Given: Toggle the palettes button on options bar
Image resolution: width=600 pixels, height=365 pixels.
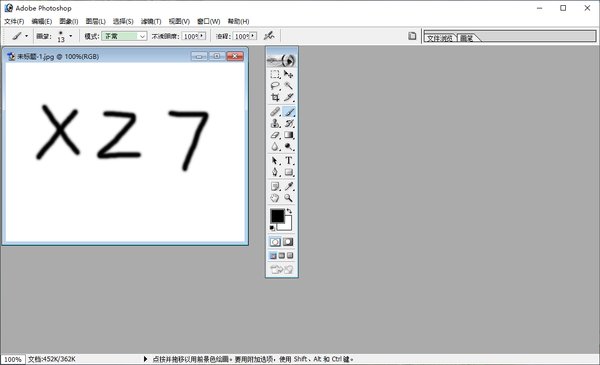Looking at the screenshot, I should click(x=412, y=36).
